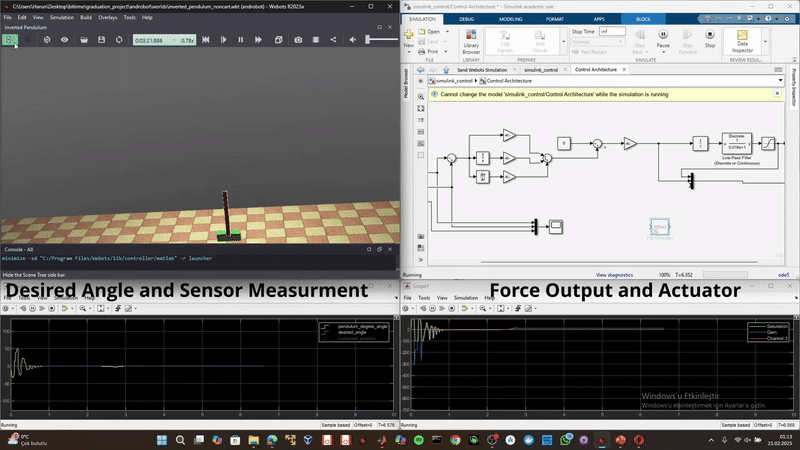The height and width of the screenshot is (450, 800).
Task: Open Webots Build menu
Action: (x=86, y=17)
